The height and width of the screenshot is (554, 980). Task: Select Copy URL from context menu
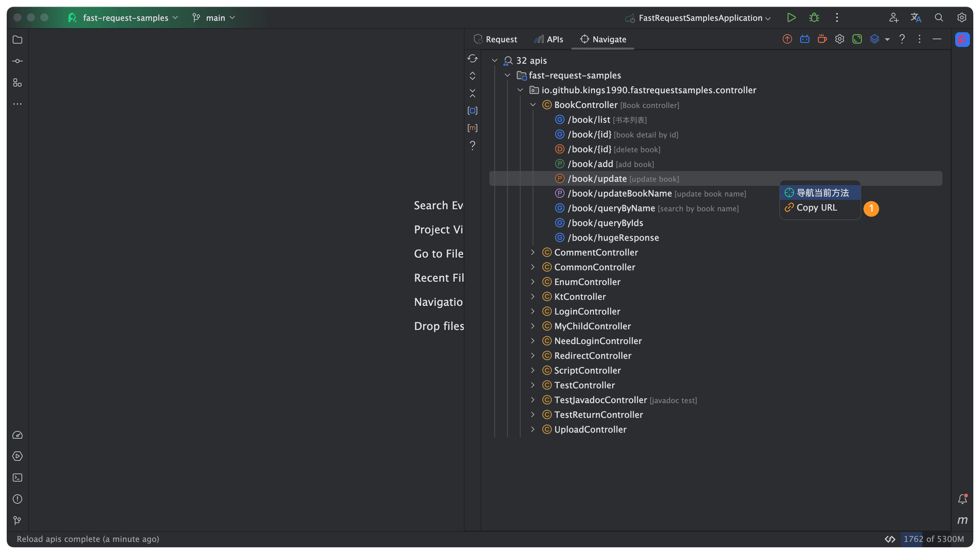(816, 207)
